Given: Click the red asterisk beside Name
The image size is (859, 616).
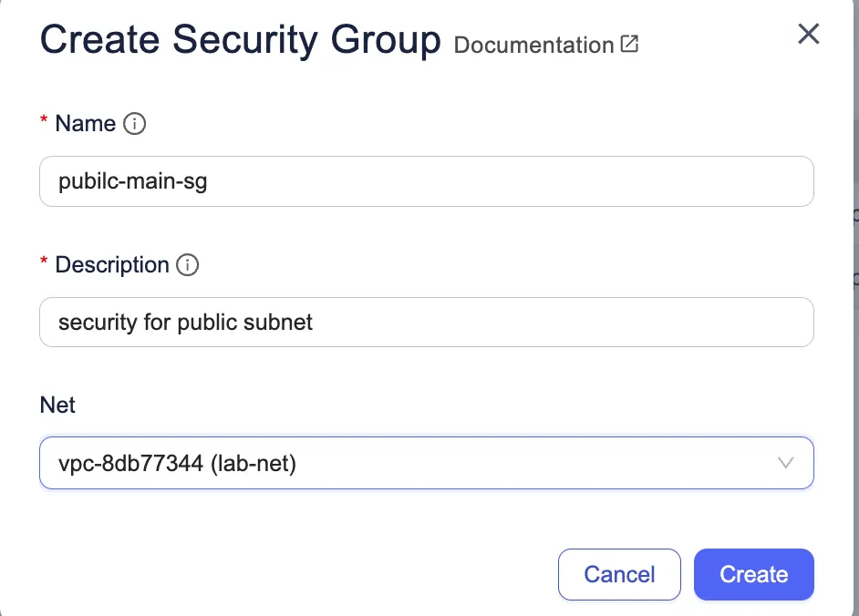Looking at the screenshot, I should (x=44, y=122).
